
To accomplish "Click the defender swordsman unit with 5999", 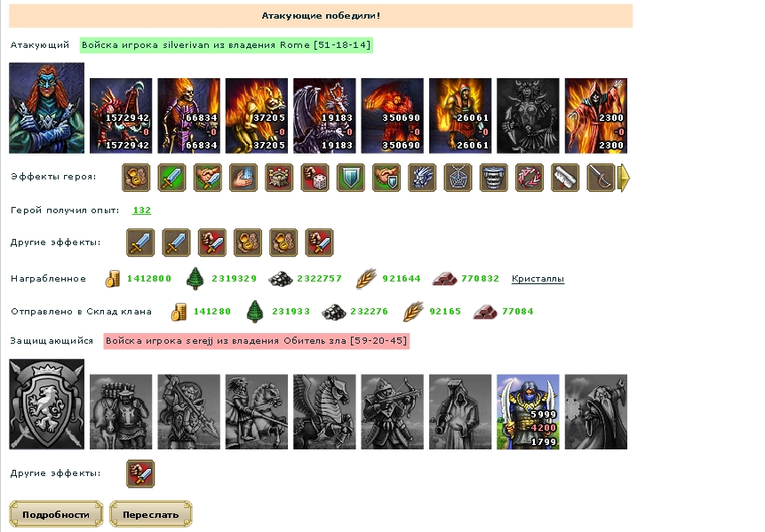I will pyautogui.click(x=528, y=411).
